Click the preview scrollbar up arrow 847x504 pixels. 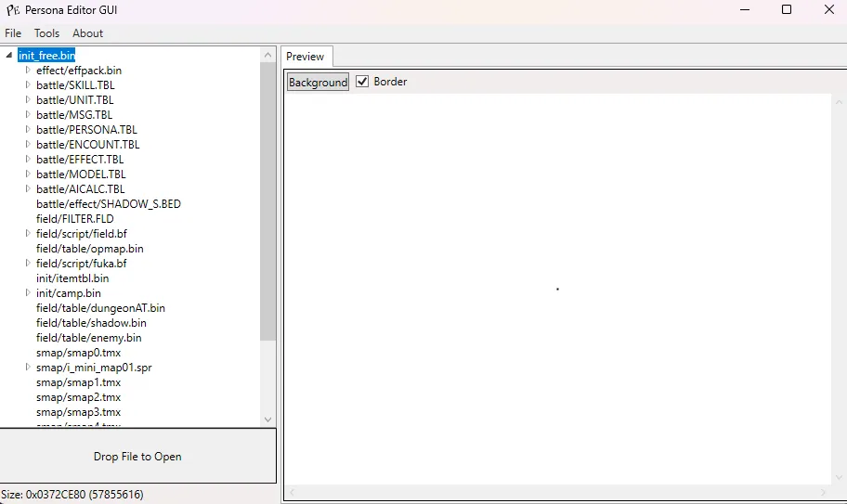[839, 101]
